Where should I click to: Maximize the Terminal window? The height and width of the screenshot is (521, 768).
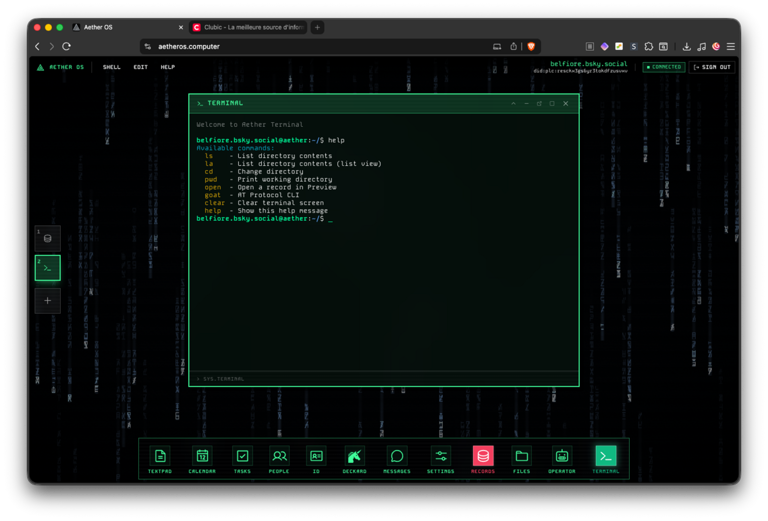coord(552,103)
